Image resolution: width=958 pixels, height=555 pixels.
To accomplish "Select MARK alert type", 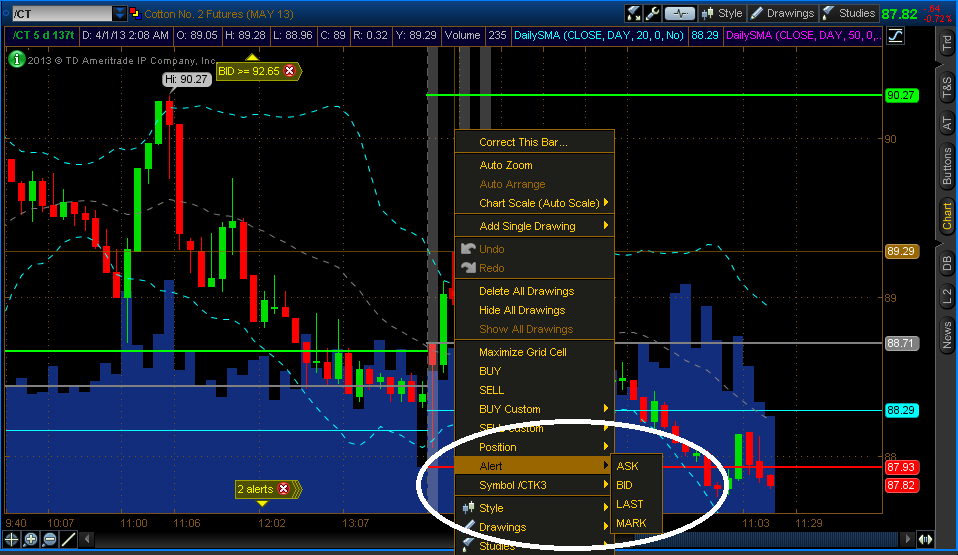I will point(638,523).
